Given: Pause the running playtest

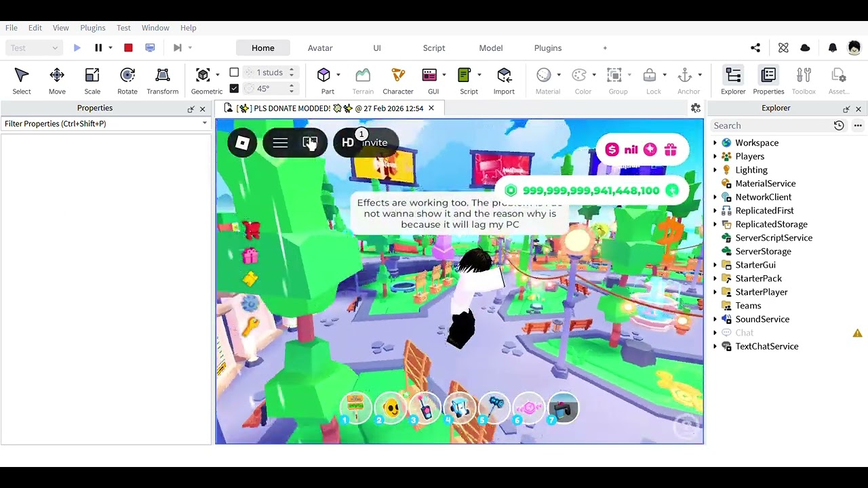Looking at the screenshot, I should [x=98, y=47].
